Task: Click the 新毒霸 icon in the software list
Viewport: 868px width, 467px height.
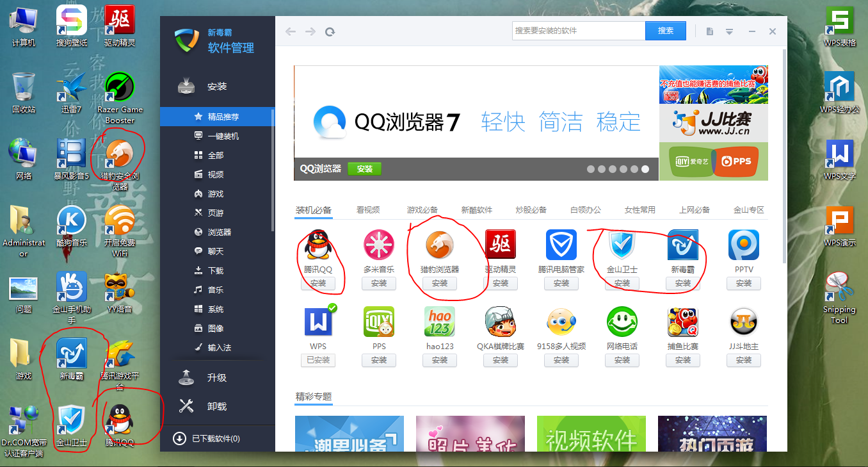Action: 683,245
